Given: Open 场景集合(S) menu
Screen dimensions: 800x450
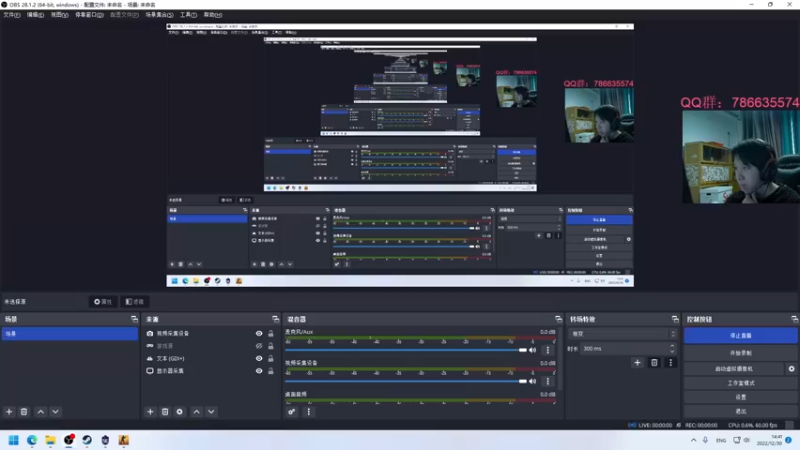Looking at the screenshot, I should (x=159, y=15).
